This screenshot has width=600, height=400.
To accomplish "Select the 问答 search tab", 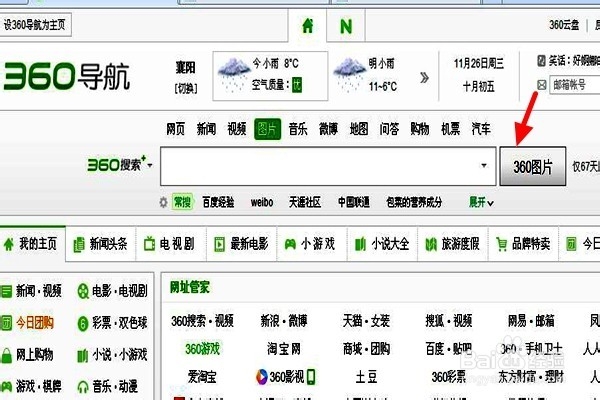I will click(x=390, y=129).
